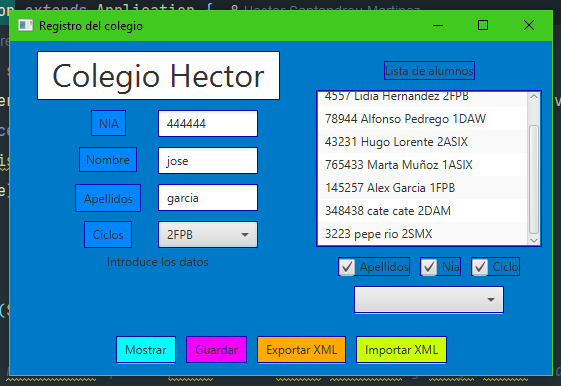Click the Introduce los datos message
Viewport: 561px width, 386px height.
coord(157,262)
